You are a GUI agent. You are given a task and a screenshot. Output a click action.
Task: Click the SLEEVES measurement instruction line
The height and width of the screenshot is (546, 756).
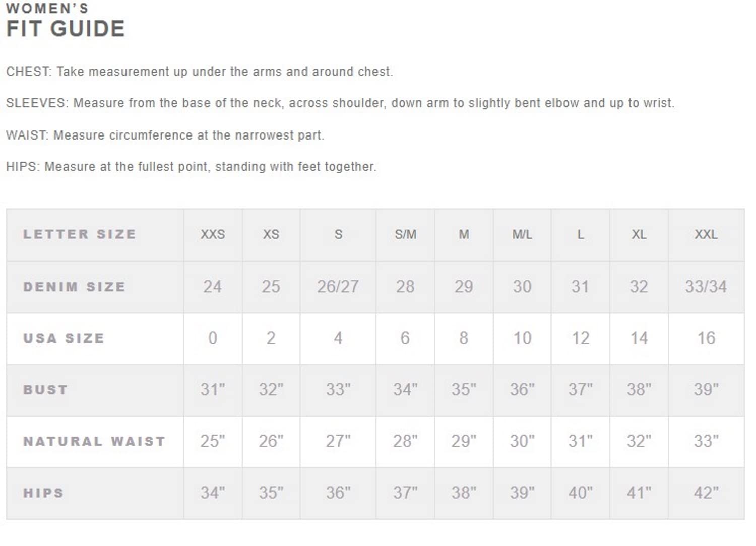(340, 103)
